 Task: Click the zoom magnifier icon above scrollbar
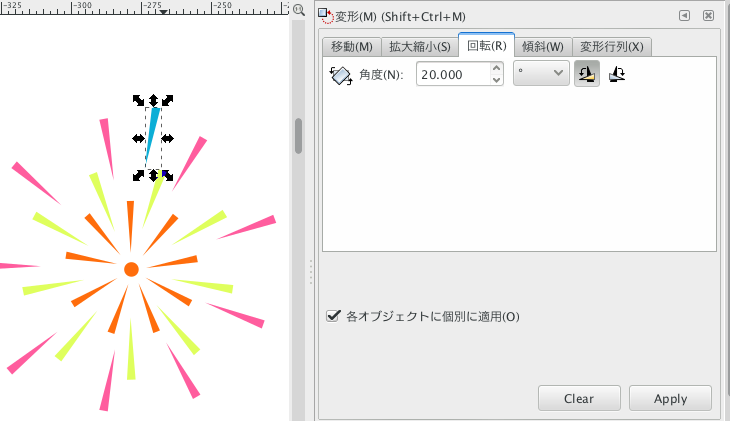point(298,11)
